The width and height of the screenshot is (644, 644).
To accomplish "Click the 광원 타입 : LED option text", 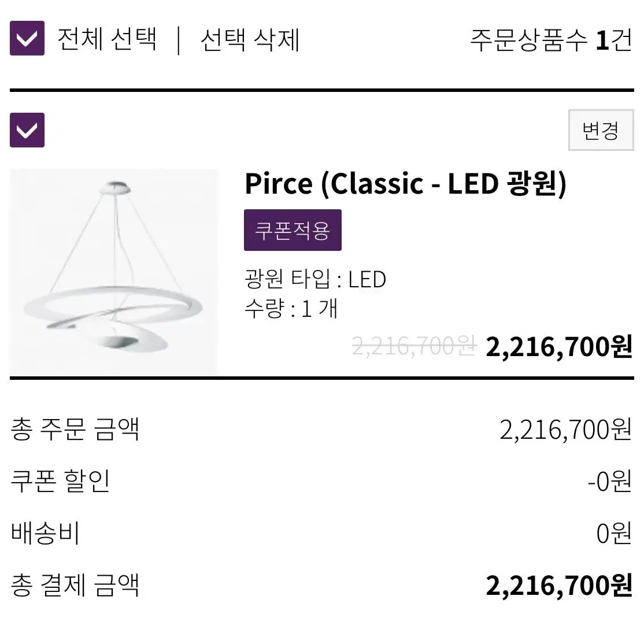I will tap(315, 279).
